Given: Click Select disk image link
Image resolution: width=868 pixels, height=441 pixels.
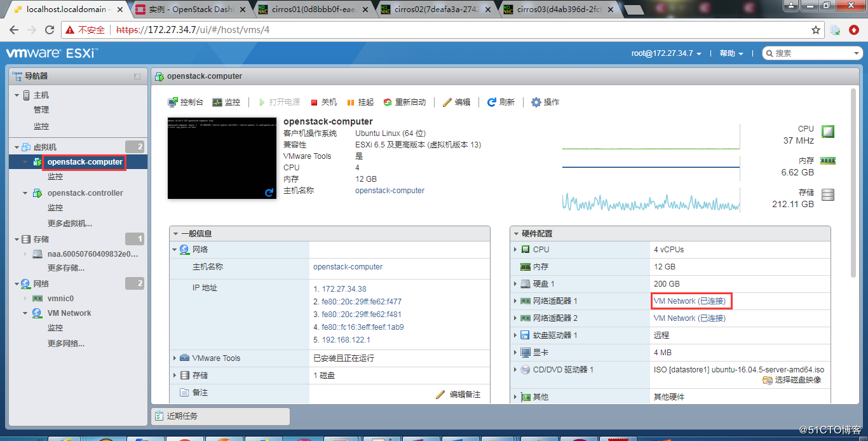Looking at the screenshot, I should click(798, 380).
